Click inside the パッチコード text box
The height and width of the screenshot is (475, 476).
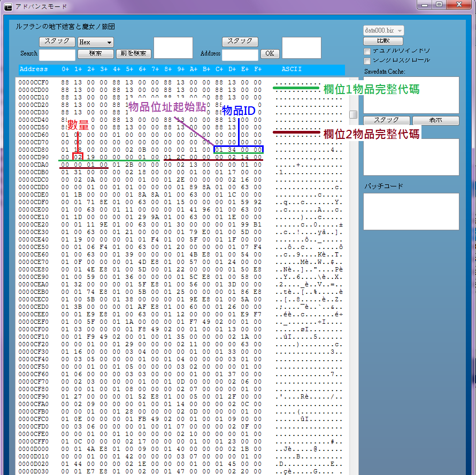[411, 211]
